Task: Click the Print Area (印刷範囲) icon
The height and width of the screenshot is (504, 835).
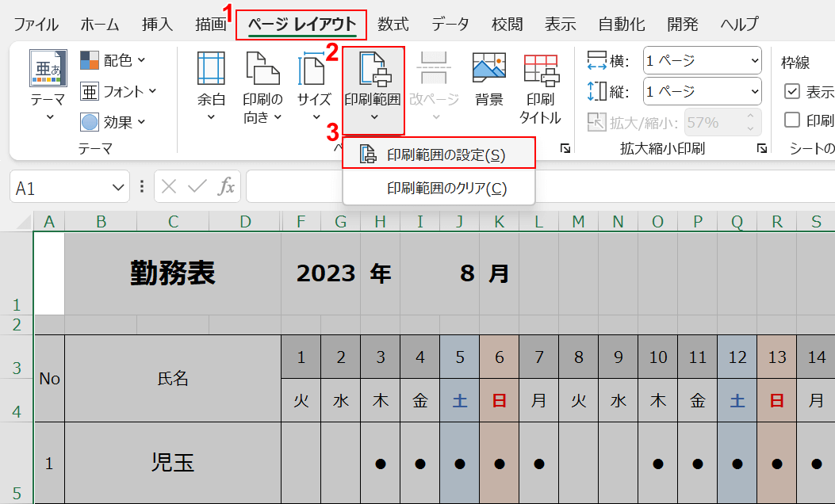Action: coord(373,70)
